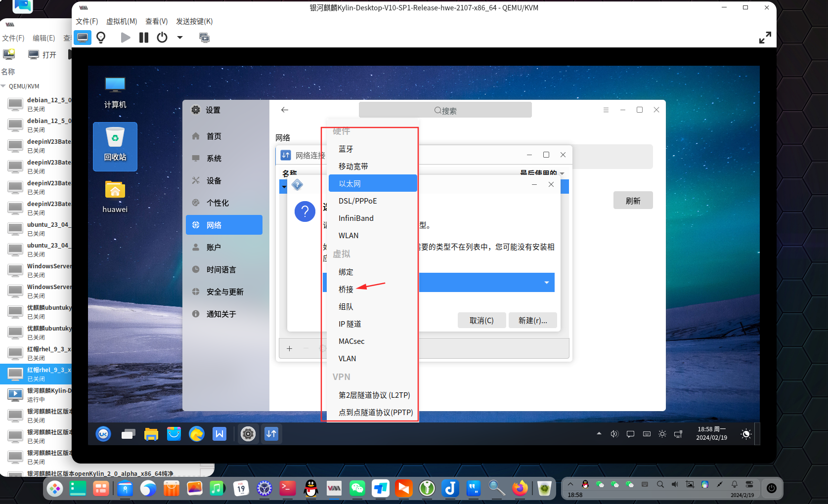Launch Firefox from the host dock
828x504 pixels.
[520, 488]
